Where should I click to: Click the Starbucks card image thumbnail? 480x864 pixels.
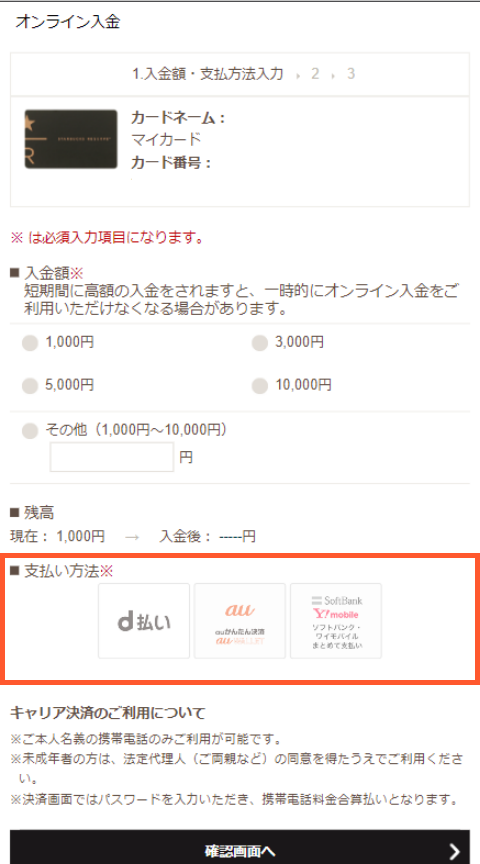tap(71, 139)
